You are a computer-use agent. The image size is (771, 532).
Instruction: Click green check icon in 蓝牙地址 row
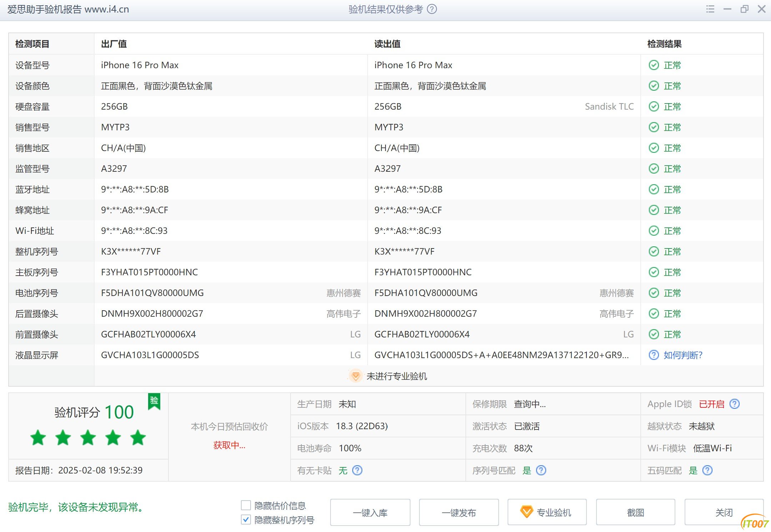coord(654,189)
